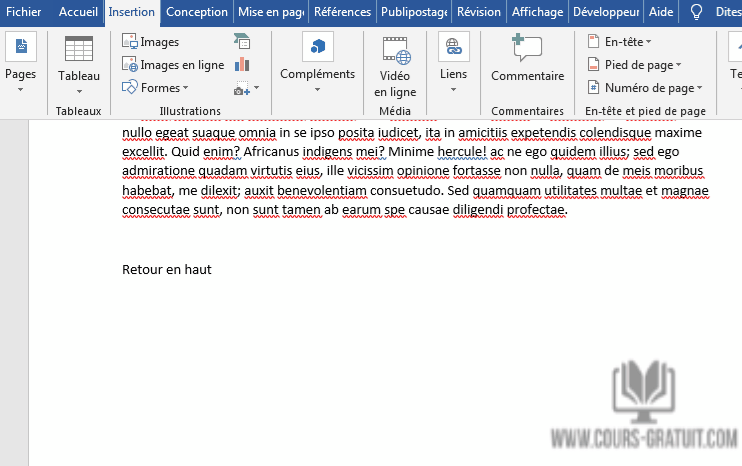Open the Numéro de page dropdown

(645, 88)
